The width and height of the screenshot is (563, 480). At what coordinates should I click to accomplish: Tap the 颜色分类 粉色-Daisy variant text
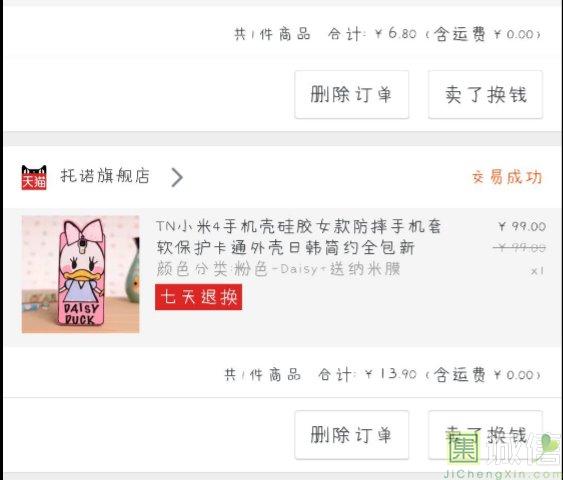tap(278, 269)
